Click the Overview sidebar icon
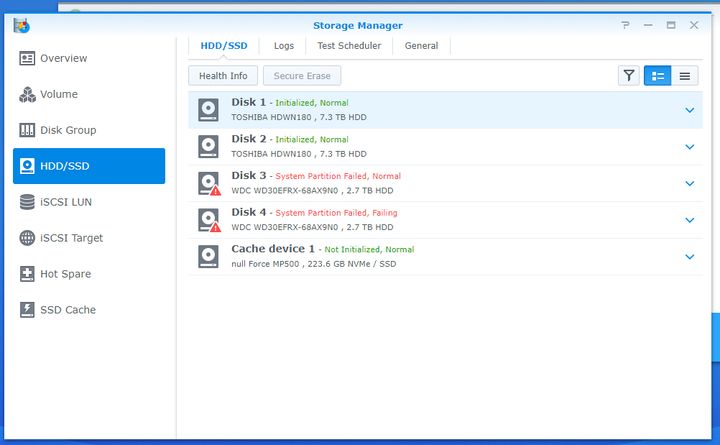720x445 pixels. coord(28,58)
